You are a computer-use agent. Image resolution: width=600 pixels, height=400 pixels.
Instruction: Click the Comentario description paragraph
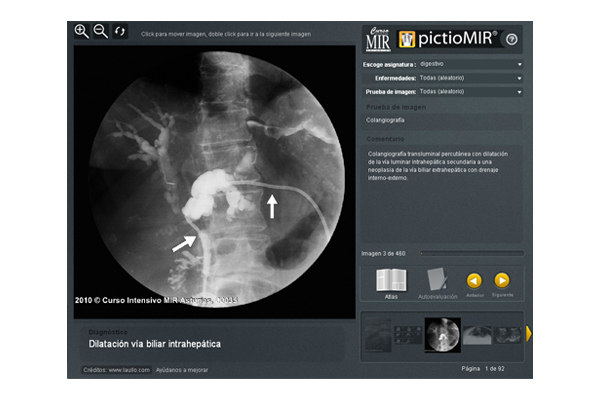click(x=438, y=166)
